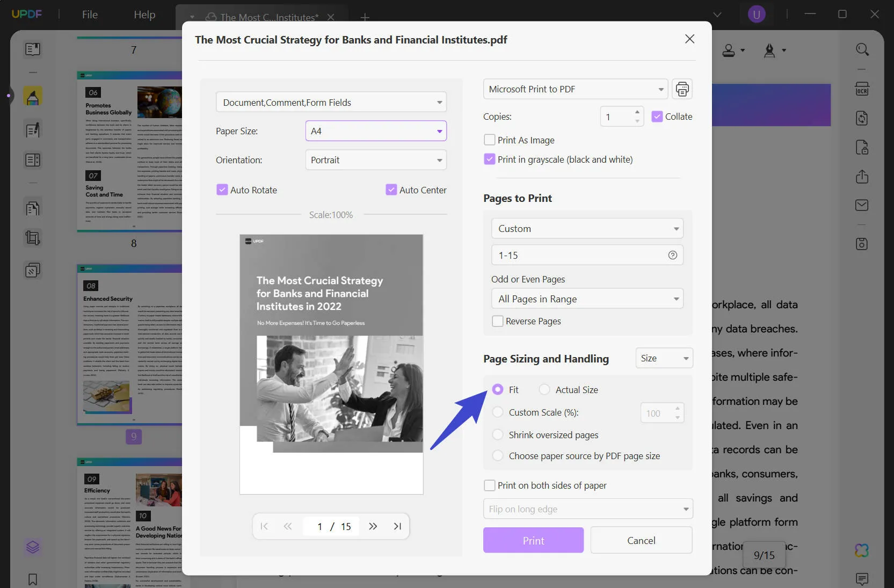Select the annotation highlighter tool in sidebar
The width and height of the screenshot is (894, 588).
coord(32,96)
